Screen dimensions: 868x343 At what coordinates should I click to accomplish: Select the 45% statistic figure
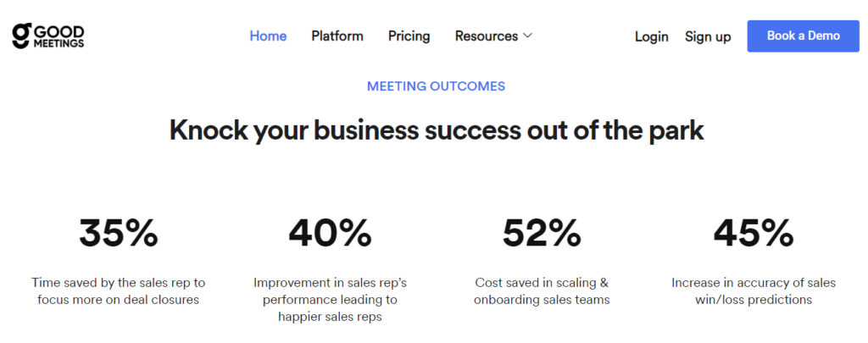[754, 233]
